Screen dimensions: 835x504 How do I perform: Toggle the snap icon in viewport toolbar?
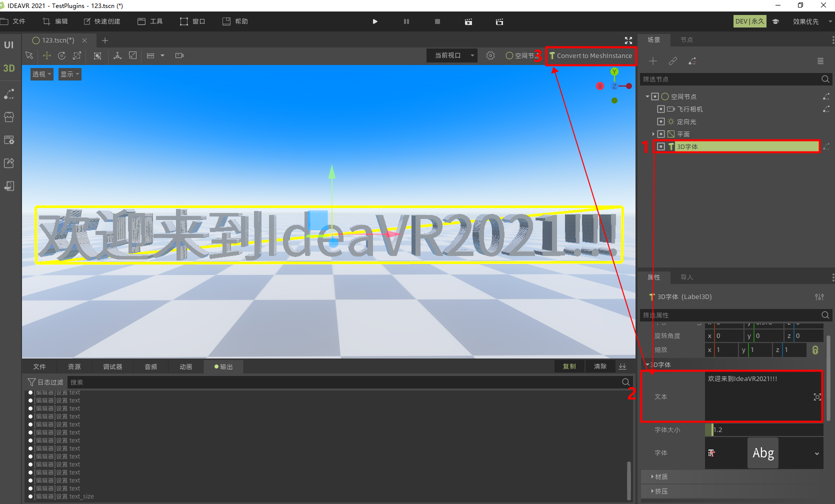132,55
